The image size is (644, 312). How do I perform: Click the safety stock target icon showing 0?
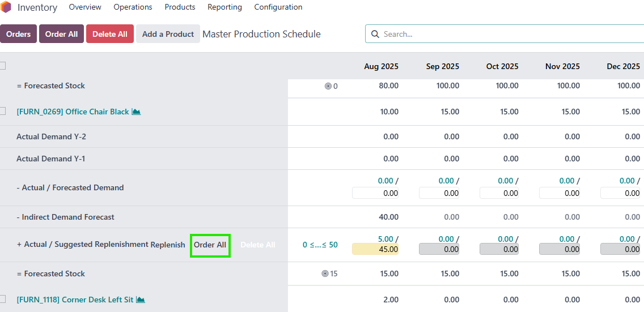pos(328,87)
